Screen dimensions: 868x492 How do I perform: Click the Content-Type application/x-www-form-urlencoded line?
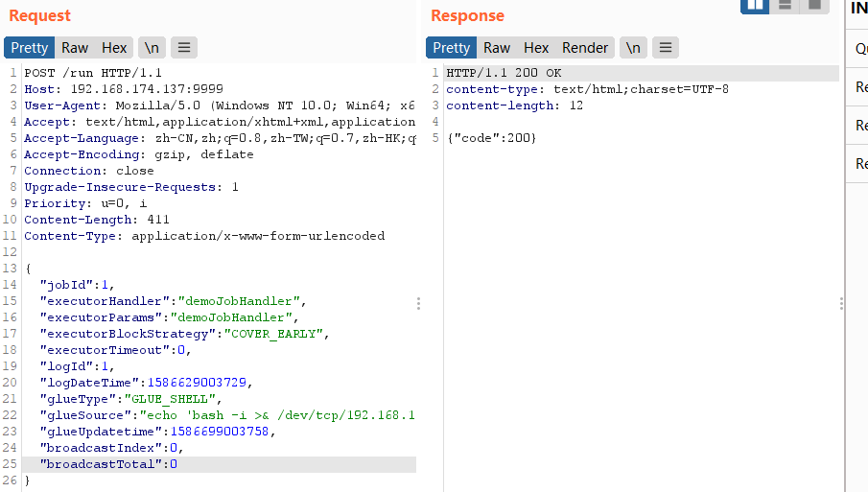204,236
